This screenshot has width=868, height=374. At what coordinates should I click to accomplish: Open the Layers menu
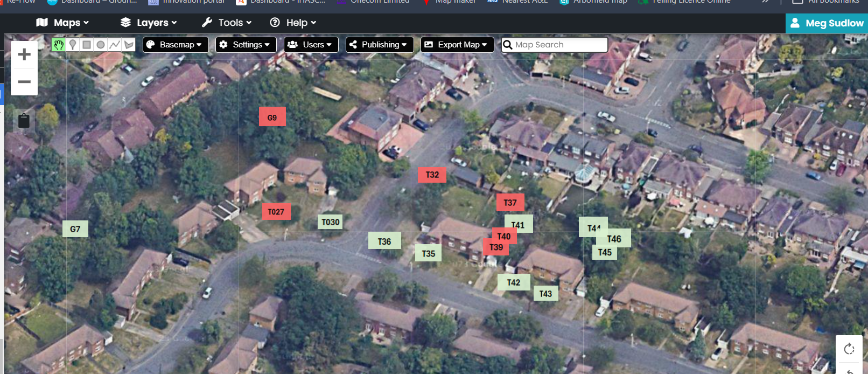149,23
